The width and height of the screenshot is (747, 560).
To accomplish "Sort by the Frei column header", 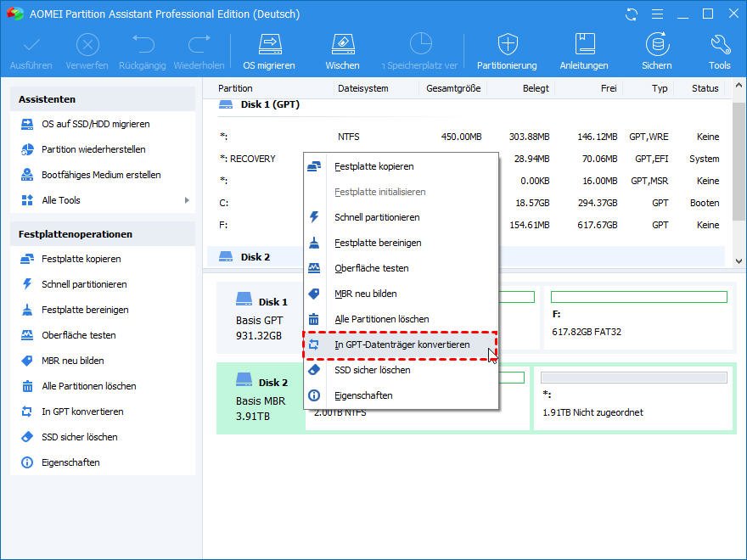I will pyautogui.click(x=609, y=88).
